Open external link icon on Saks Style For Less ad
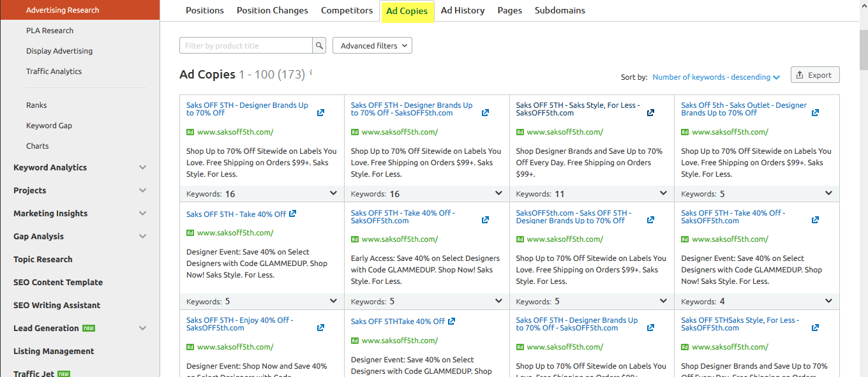Viewport: 868px width, 377px height. [650, 112]
